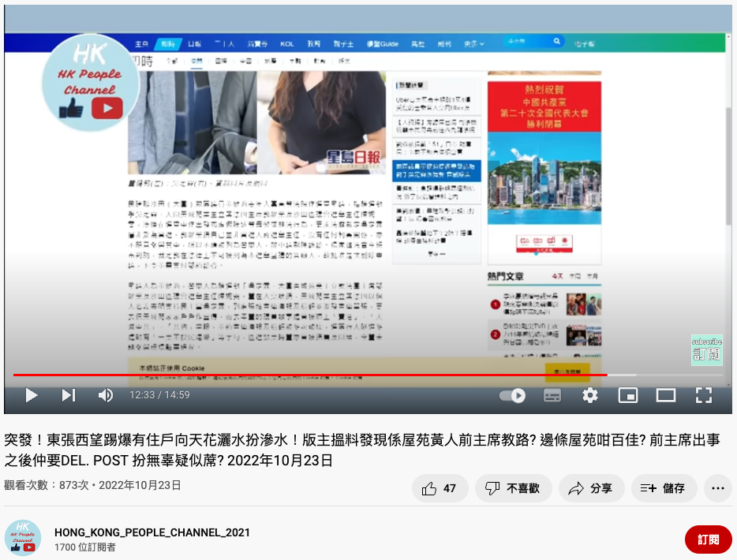Open the 分享 share dialog
The image size is (737, 560).
591,488
